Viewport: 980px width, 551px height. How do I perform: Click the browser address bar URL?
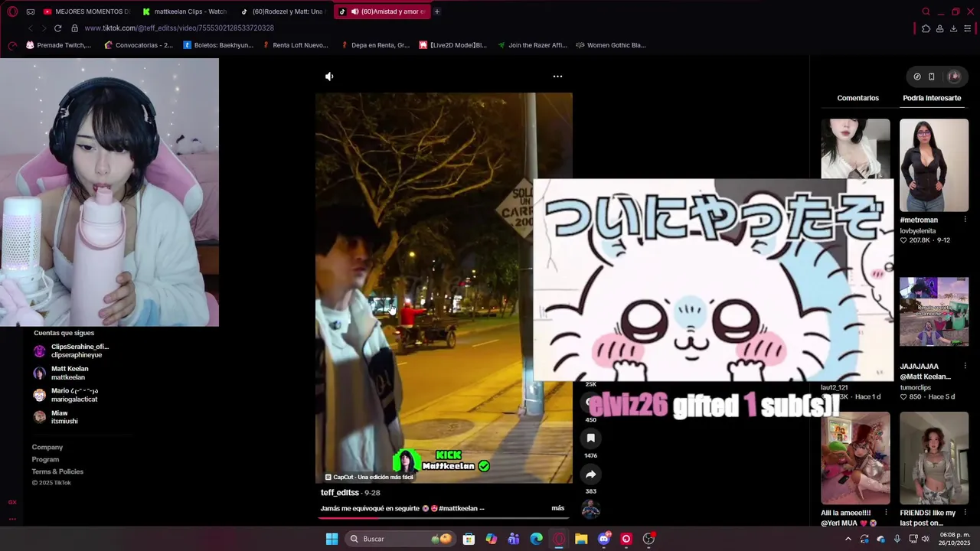[179, 28]
